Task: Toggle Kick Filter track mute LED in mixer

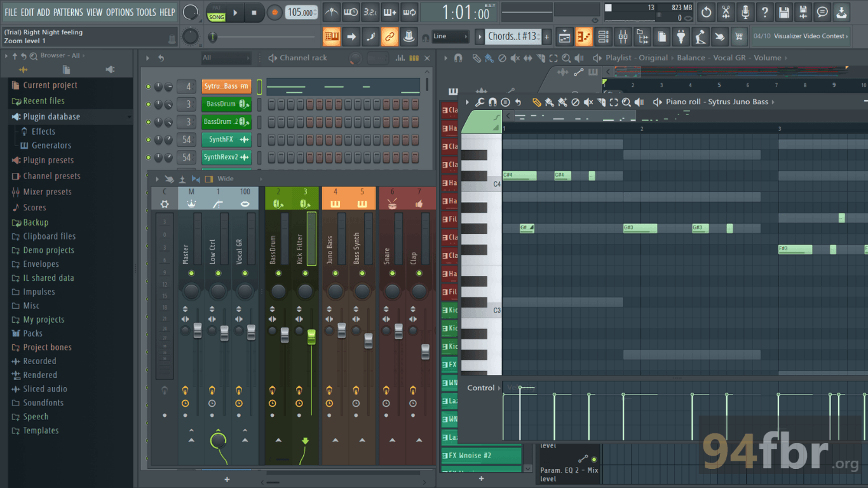Action: coord(305,273)
